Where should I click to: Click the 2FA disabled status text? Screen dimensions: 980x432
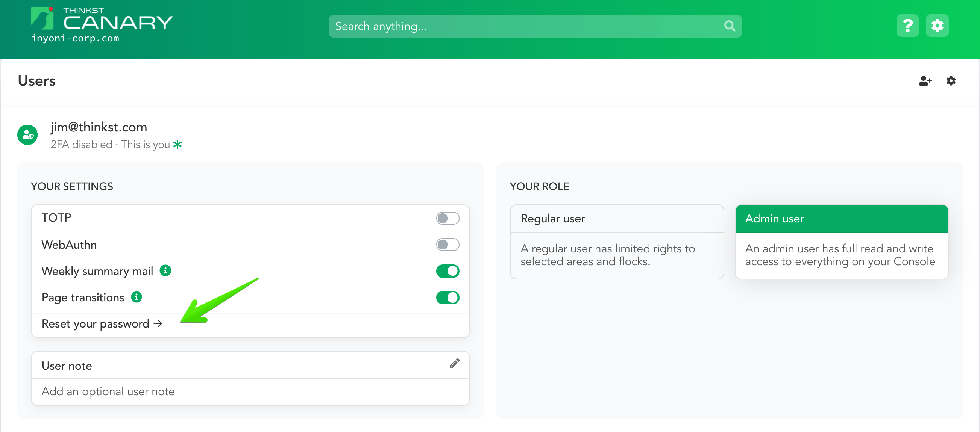(81, 144)
